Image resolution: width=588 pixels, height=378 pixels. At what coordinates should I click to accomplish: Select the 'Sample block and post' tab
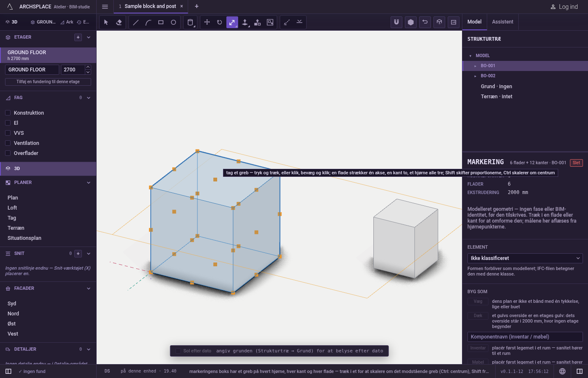(x=150, y=6)
